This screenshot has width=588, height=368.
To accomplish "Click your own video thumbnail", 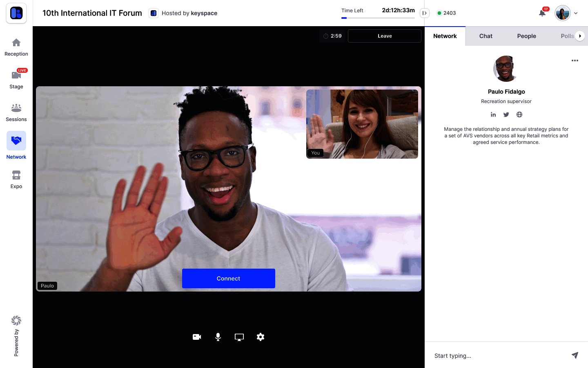I will point(362,124).
